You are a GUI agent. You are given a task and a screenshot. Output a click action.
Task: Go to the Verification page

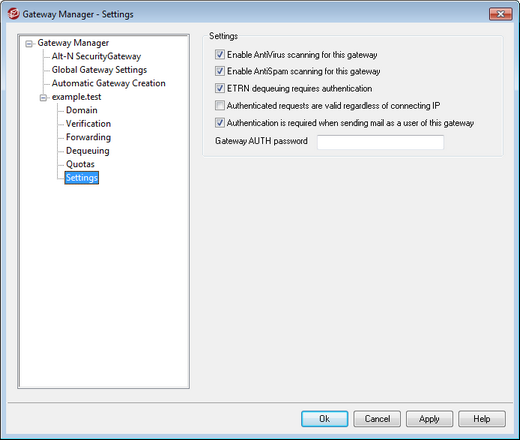click(x=88, y=124)
